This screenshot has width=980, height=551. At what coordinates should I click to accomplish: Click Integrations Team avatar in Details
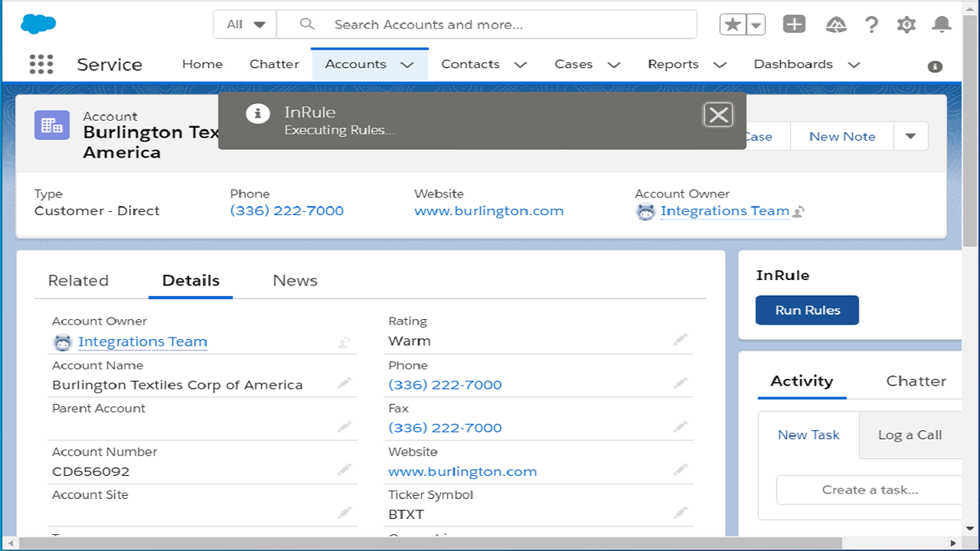63,342
